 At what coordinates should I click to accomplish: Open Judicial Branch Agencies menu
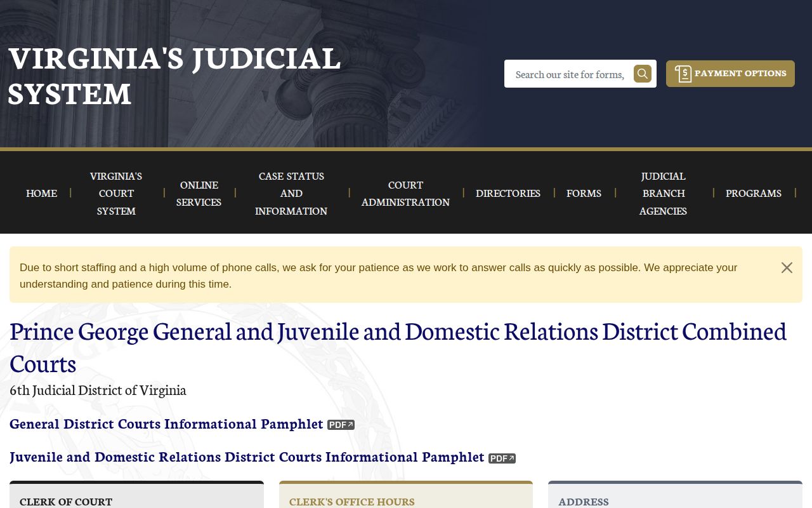[x=663, y=193]
